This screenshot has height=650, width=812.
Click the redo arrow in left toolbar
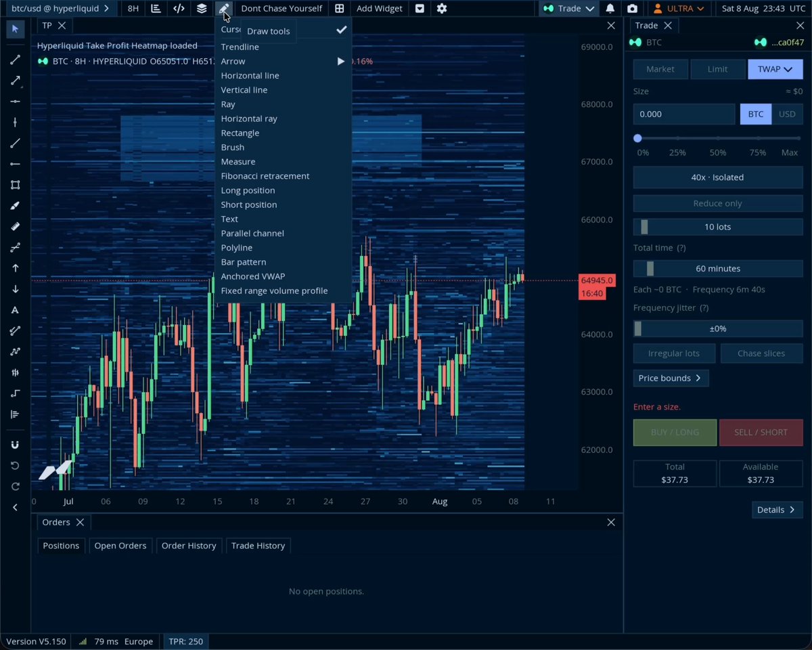(15, 486)
